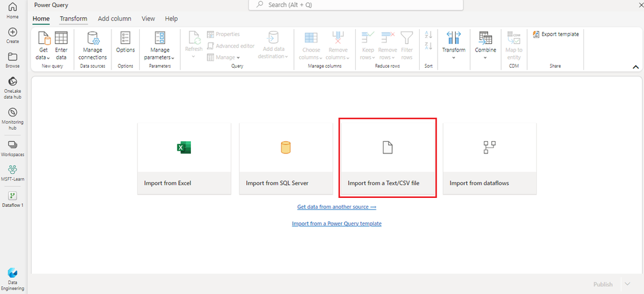Select the Import from SQL Server tile
644x294 pixels.
pyautogui.click(x=286, y=159)
